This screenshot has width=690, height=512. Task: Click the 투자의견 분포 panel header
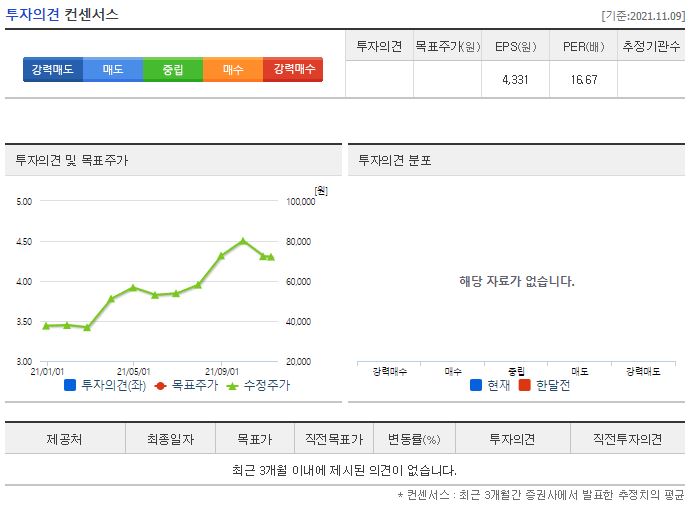point(516,160)
